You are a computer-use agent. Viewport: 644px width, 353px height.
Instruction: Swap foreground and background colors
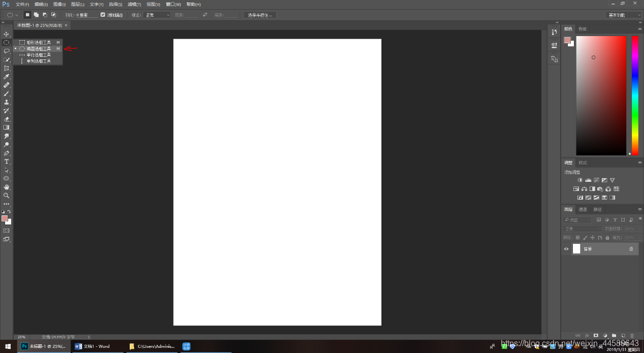[9, 212]
